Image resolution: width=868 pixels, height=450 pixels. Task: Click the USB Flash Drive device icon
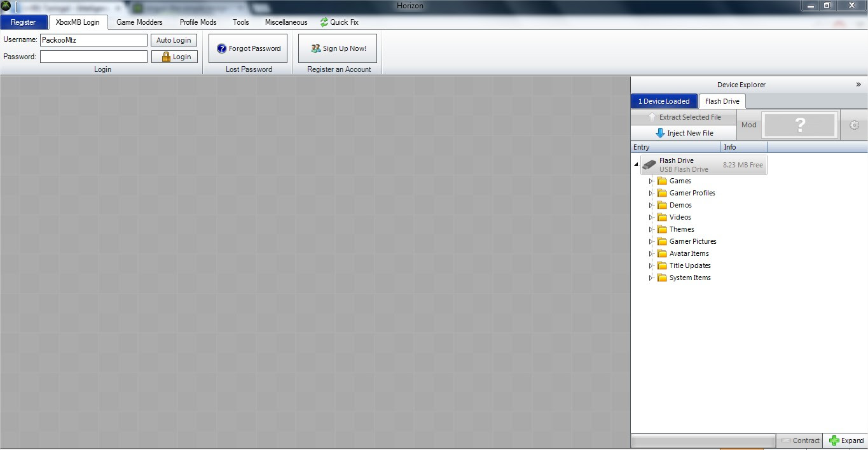[649, 165]
